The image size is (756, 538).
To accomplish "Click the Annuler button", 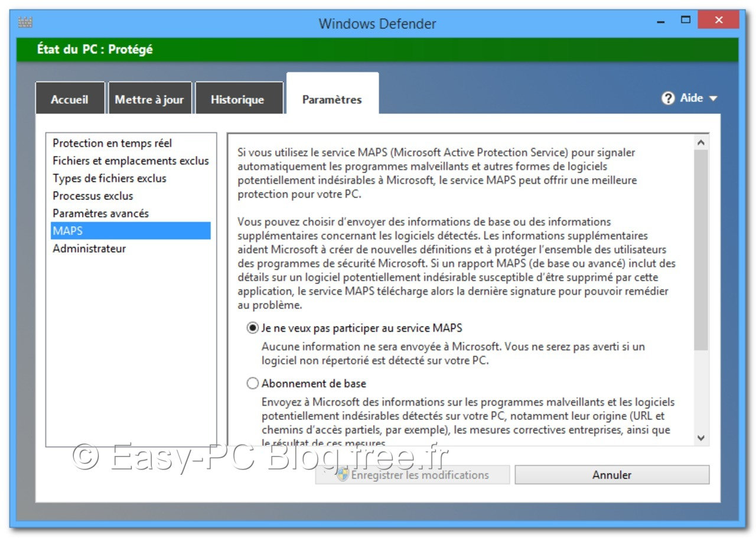I will pos(612,475).
